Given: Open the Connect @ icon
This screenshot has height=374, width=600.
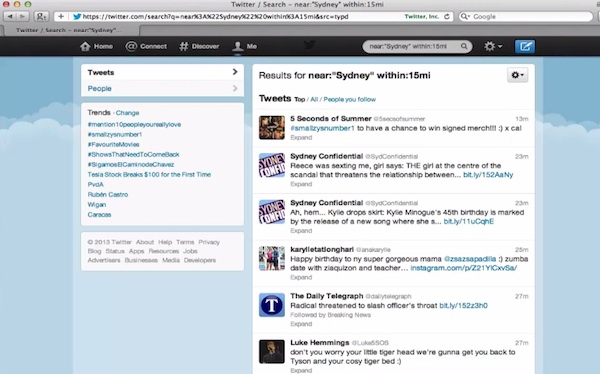Looking at the screenshot, I should point(131,46).
